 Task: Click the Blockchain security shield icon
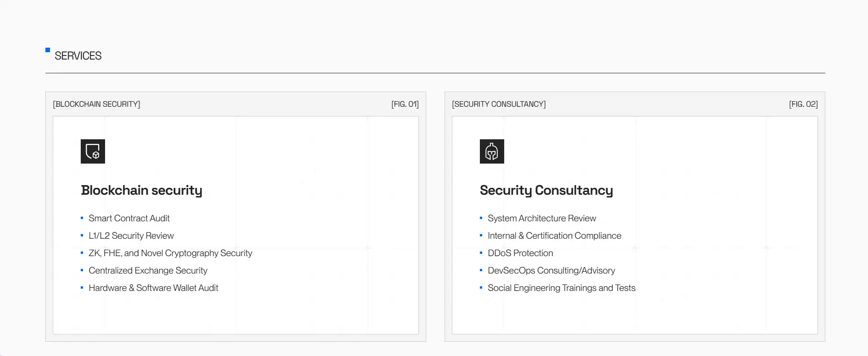(93, 152)
